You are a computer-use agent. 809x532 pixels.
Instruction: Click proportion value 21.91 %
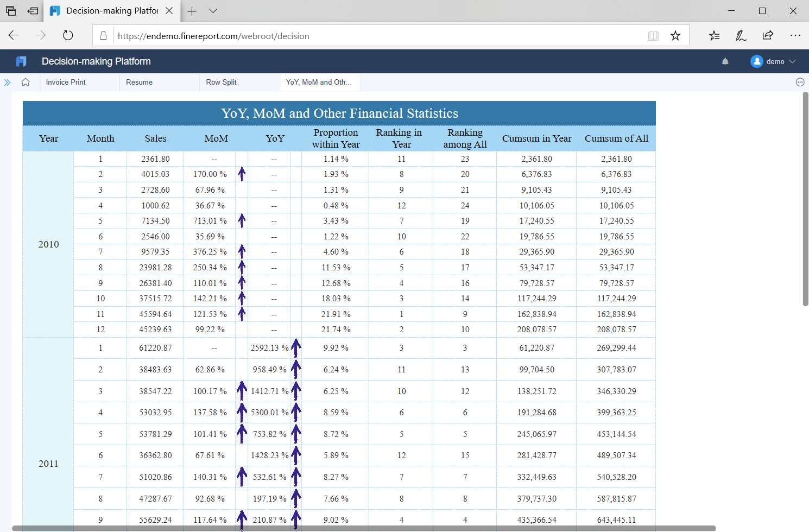click(x=336, y=314)
